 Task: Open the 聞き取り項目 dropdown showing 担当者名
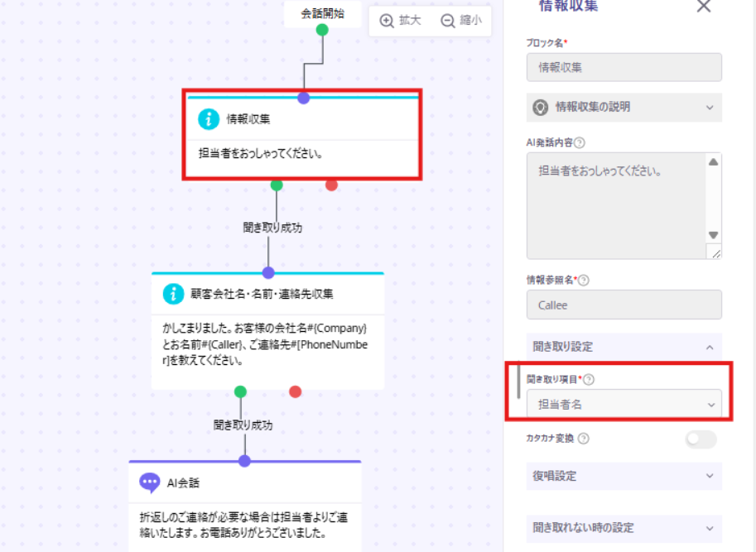pos(624,405)
